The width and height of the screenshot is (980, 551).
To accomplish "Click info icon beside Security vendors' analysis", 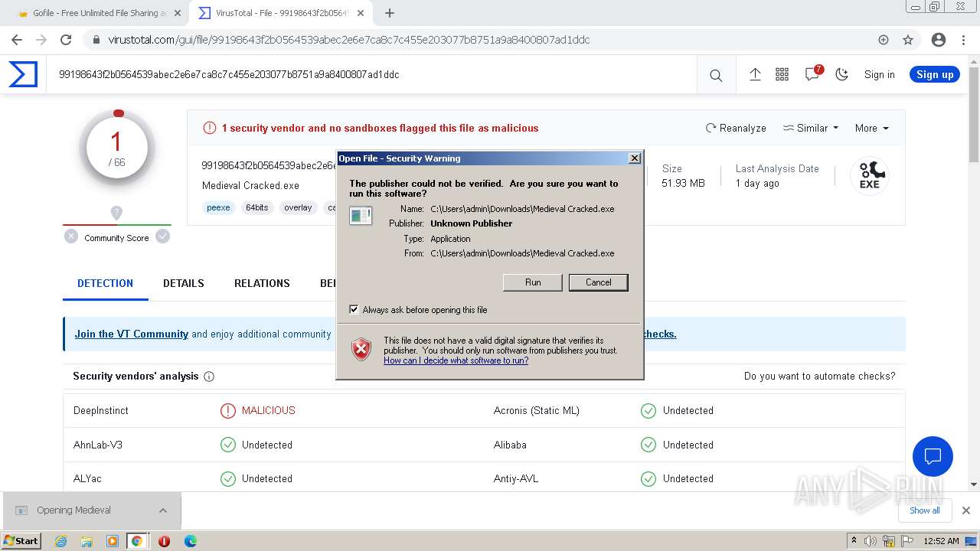I will [x=209, y=377].
